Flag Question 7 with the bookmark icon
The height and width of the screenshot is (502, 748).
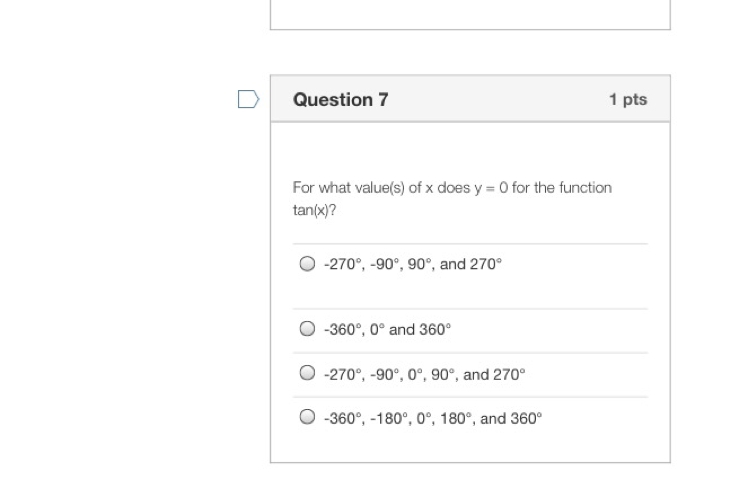[249, 99]
